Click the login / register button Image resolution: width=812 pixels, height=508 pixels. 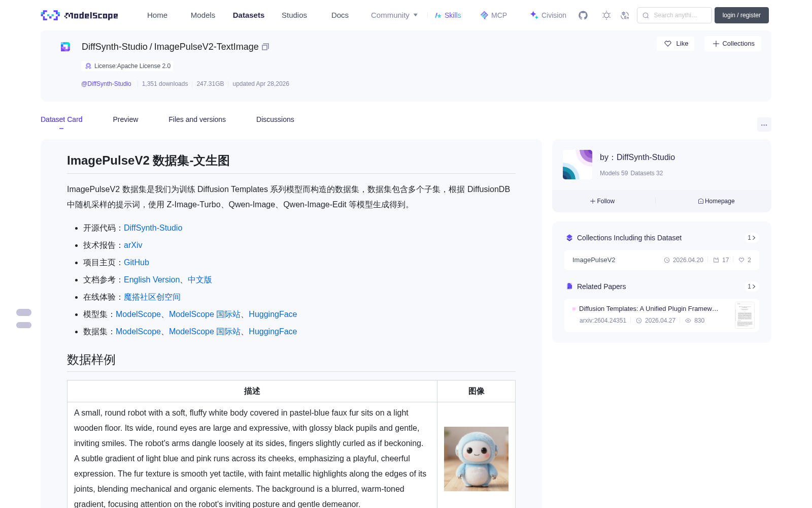coord(741,15)
